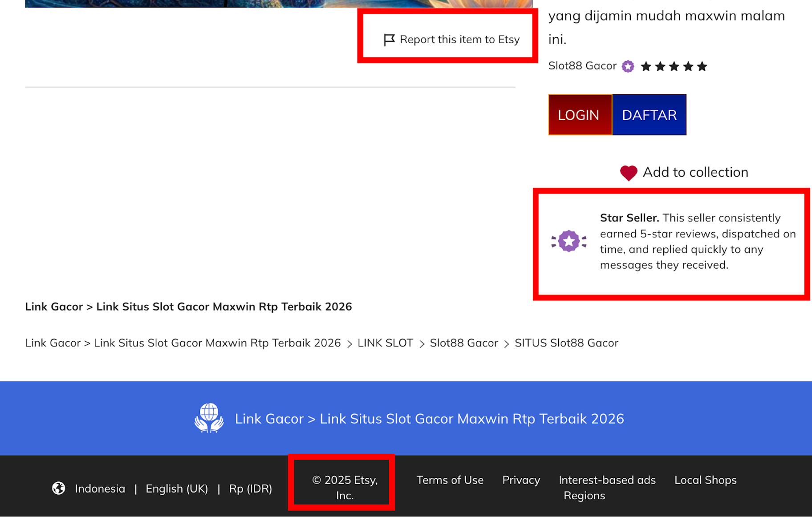The width and height of the screenshot is (812, 517).
Task: Click the purple badge next to Slot88 Gacor
Action: click(627, 66)
